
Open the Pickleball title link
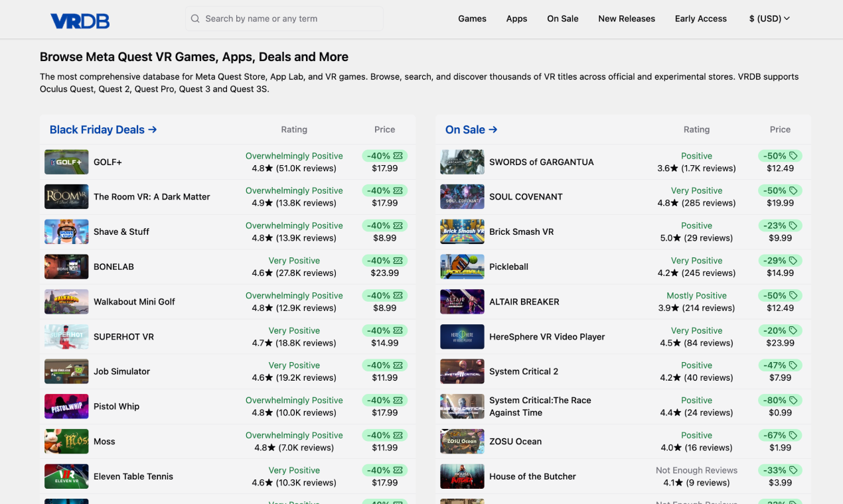[508, 267]
